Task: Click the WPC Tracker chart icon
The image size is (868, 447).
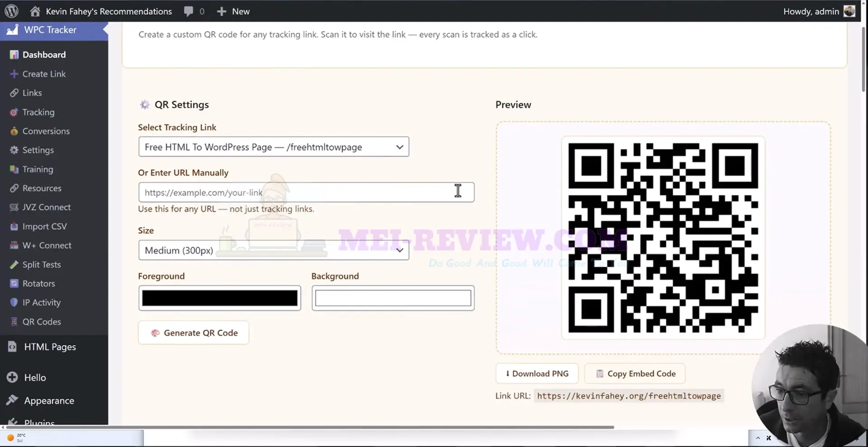Action: click(x=13, y=30)
